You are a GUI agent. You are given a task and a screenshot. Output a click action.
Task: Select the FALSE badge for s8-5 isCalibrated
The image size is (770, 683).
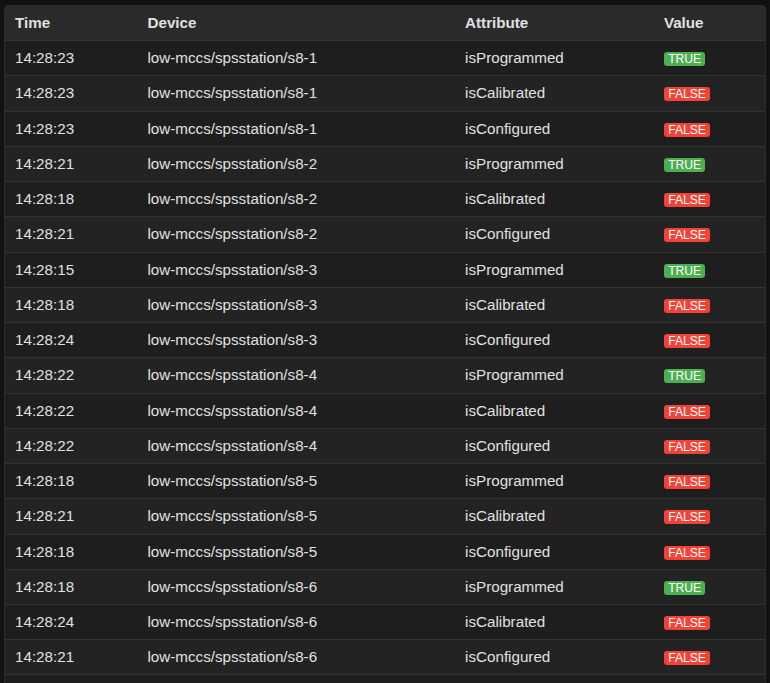coord(687,517)
